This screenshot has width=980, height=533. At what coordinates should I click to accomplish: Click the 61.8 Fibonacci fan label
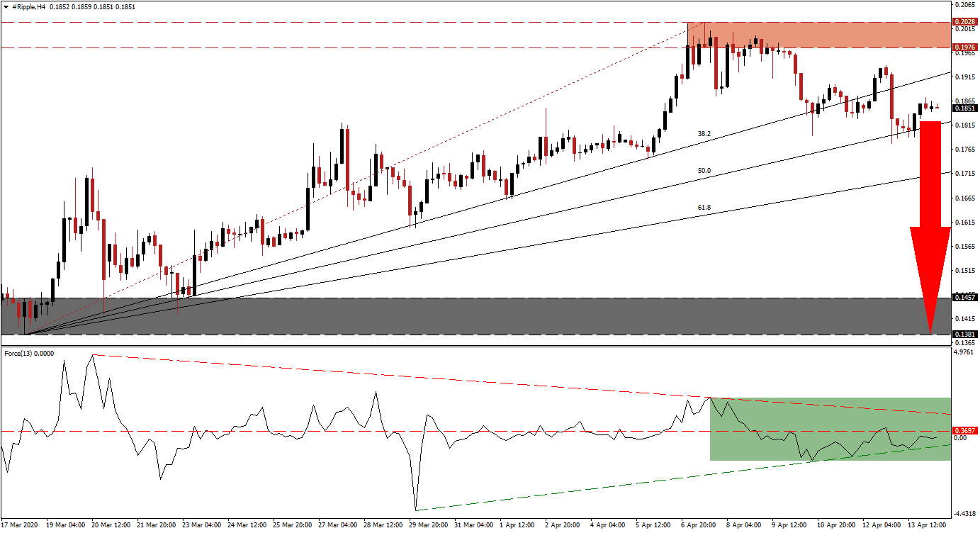[x=704, y=208]
